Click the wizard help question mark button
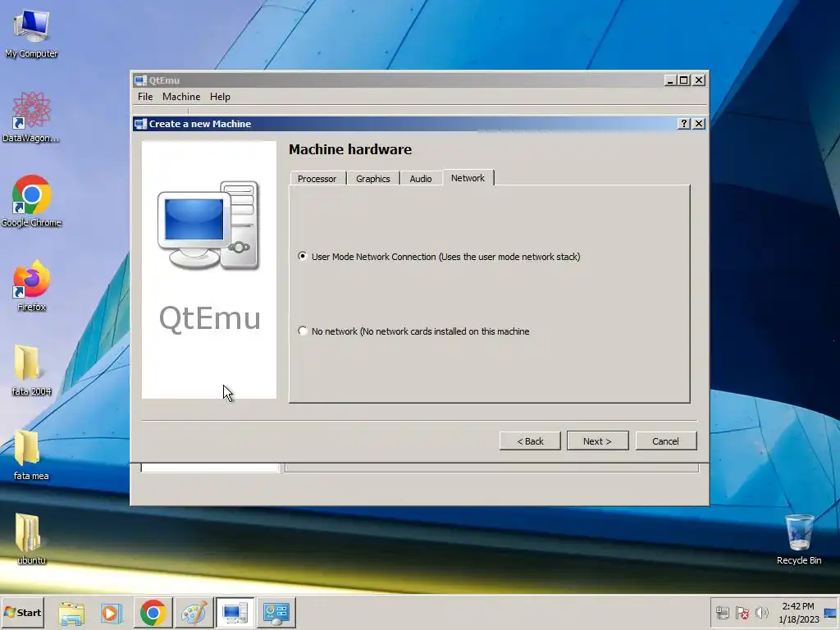The width and height of the screenshot is (840, 630). point(683,124)
